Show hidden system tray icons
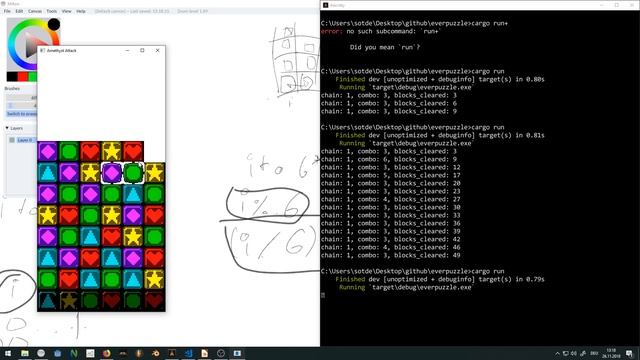The image size is (640, 360). pos(557,353)
